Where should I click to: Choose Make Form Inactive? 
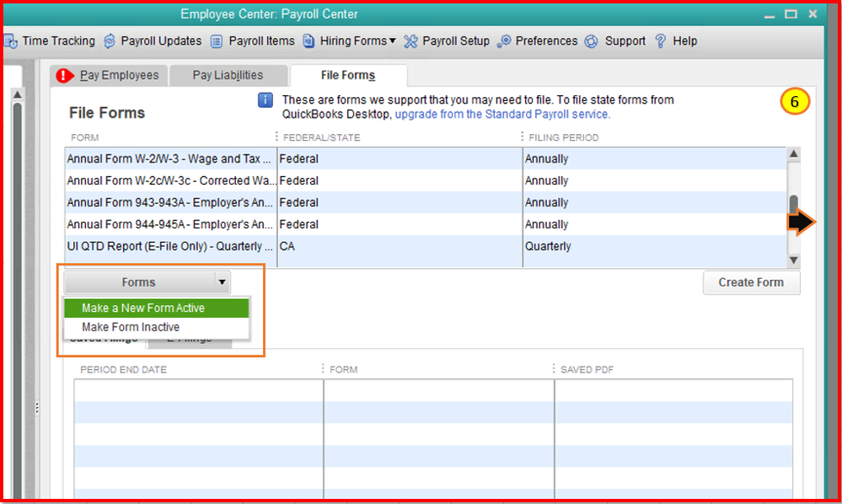pos(156,327)
